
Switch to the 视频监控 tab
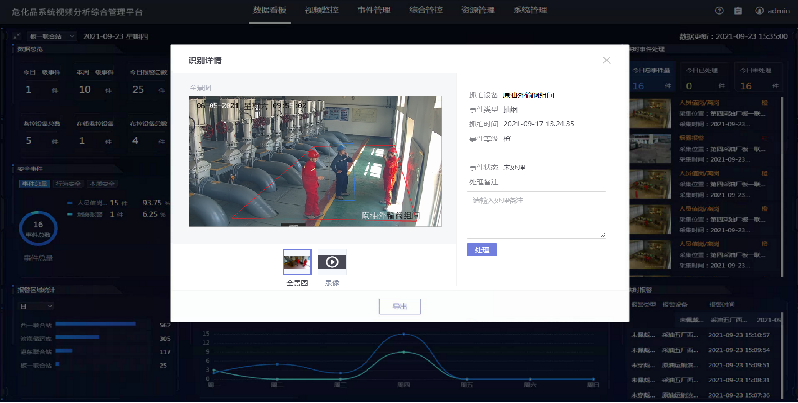click(319, 10)
